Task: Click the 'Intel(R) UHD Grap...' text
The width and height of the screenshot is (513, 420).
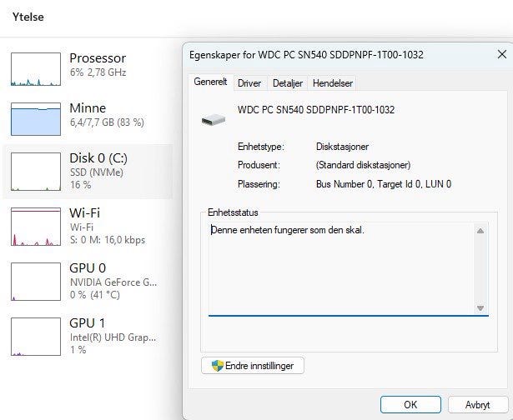Action: coord(113,337)
